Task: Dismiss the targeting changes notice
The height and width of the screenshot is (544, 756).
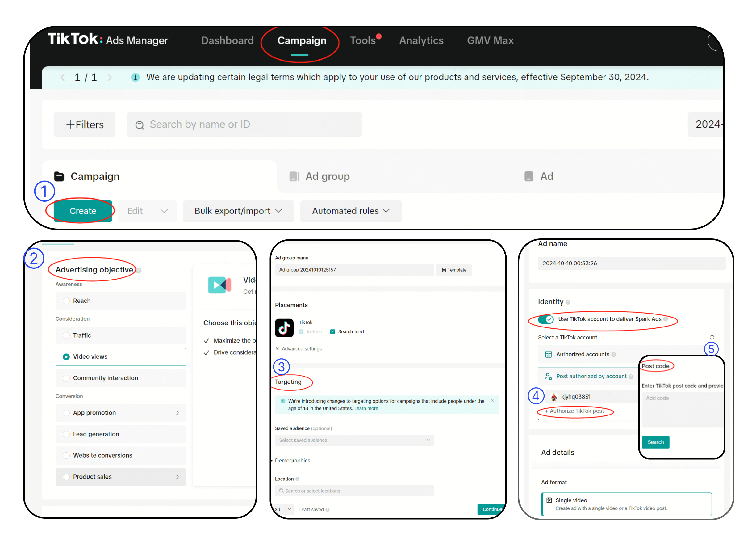Action: 492,400
